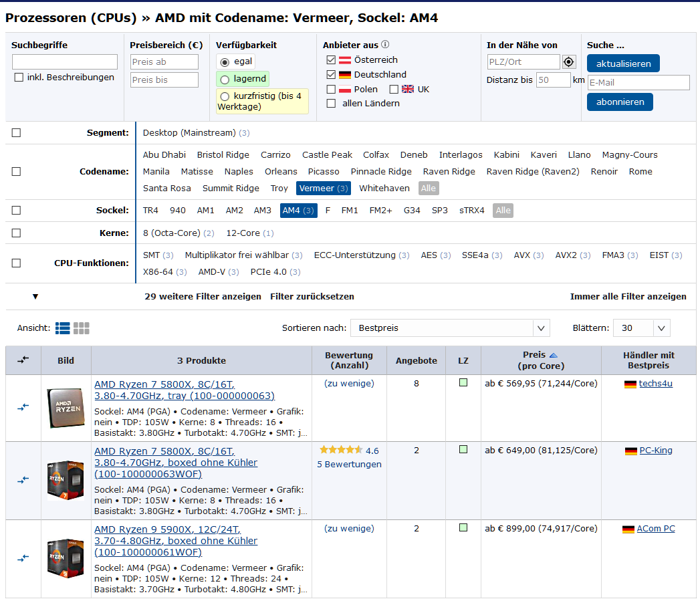Open ACom PC dealer link
The height and width of the screenshot is (615, 700).
coord(656,528)
